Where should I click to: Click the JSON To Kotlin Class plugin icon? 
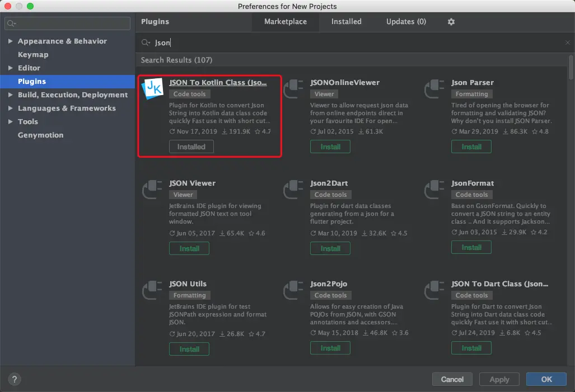(152, 89)
